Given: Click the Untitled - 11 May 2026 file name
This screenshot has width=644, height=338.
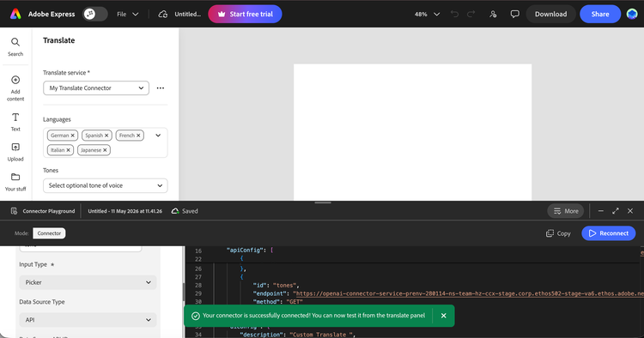Looking at the screenshot, I should point(125,211).
